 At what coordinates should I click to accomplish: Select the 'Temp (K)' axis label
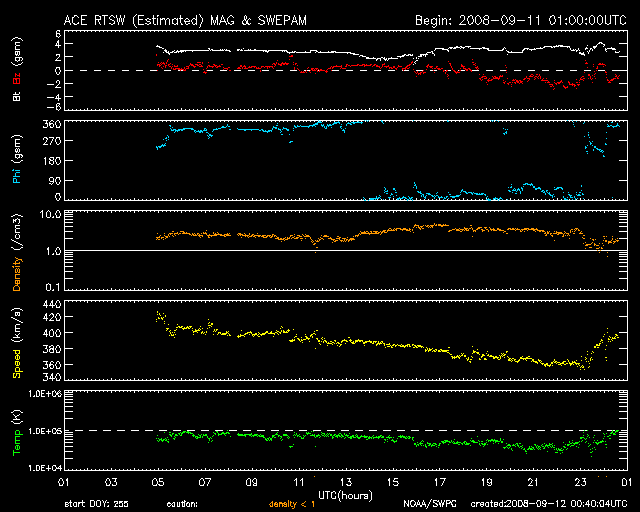click(x=17, y=433)
